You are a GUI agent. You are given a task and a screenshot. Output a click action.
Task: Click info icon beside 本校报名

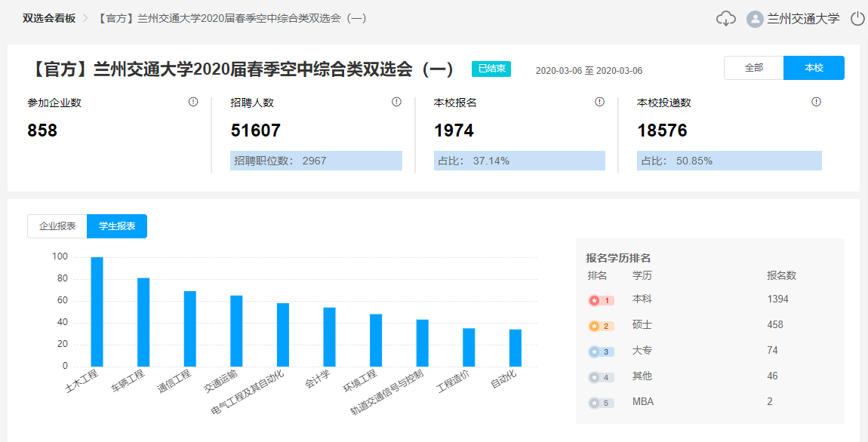(x=599, y=102)
